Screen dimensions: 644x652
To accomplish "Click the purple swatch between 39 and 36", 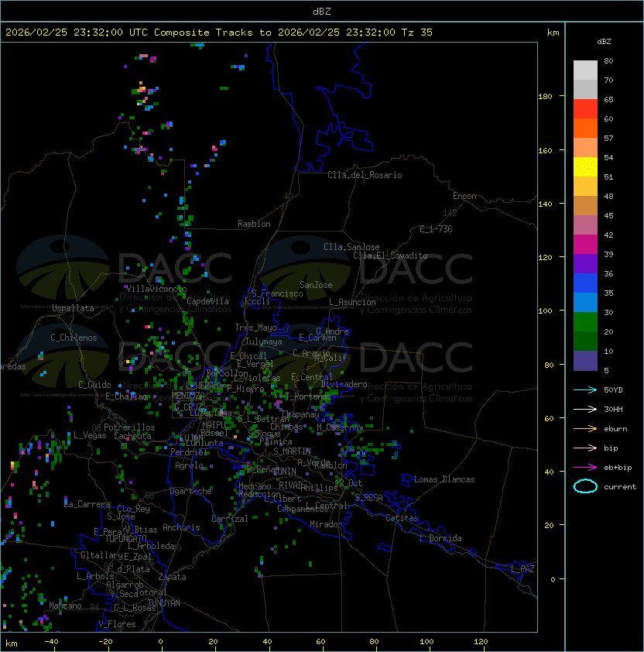I will [585, 263].
